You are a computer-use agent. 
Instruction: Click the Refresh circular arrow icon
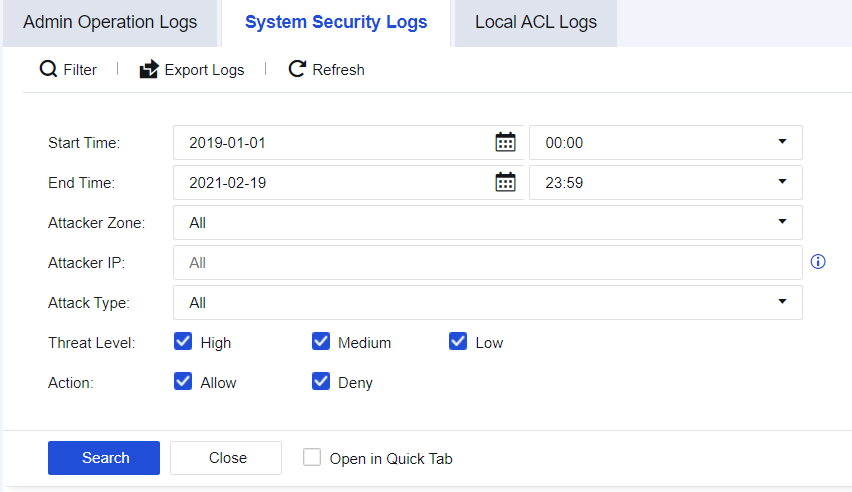[x=296, y=69]
